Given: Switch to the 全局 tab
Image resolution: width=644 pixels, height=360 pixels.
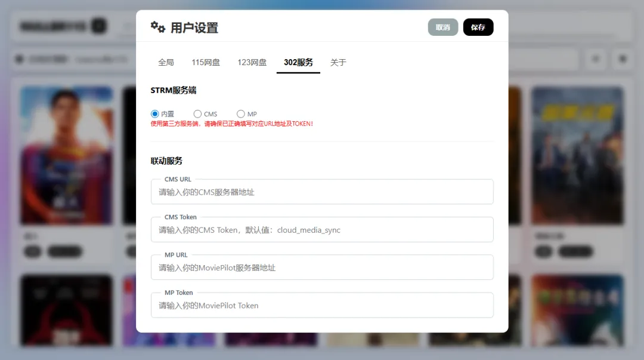Looking at the screenshot, I should (x=166, y=62).
